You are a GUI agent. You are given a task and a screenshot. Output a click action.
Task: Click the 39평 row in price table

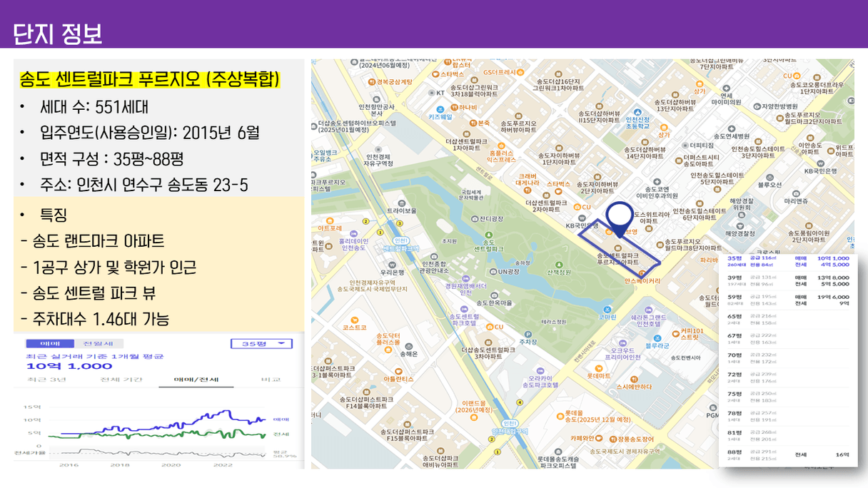pos(788,280)
